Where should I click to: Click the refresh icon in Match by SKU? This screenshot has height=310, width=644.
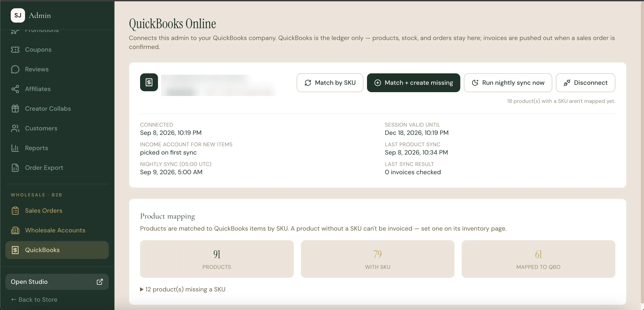(x=308, y=83)
